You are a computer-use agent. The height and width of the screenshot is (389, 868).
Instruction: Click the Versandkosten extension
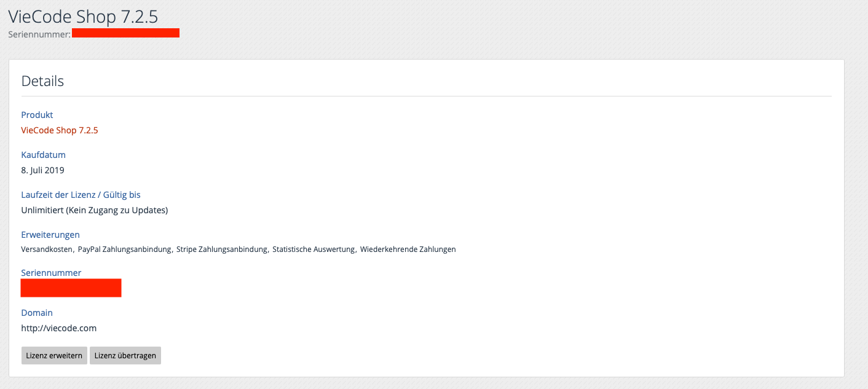pos(47,250)
